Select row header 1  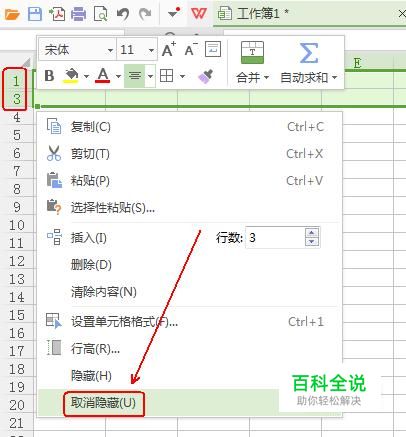16,81
